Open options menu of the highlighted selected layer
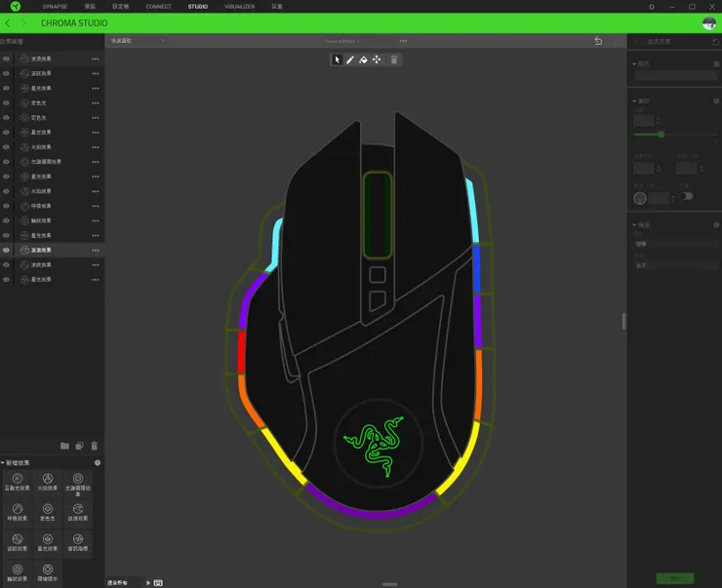 pyautogui.click(x=96, y=251)
